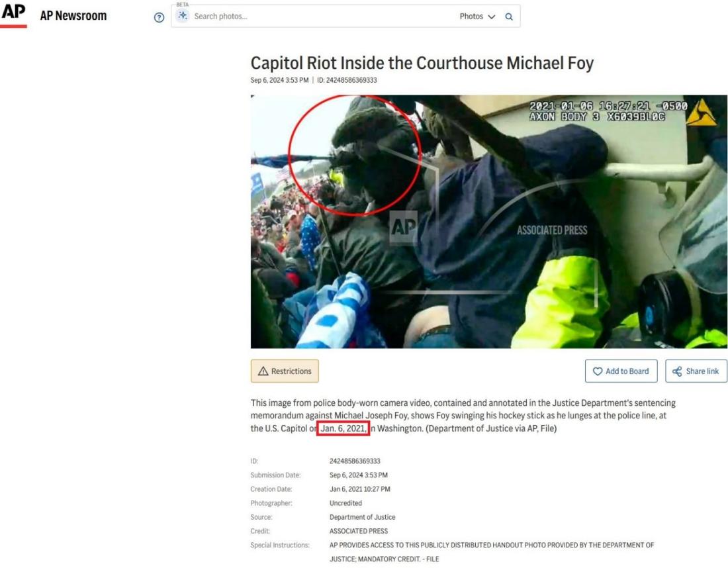Click the Add to Board button

[x=621, y=371]
